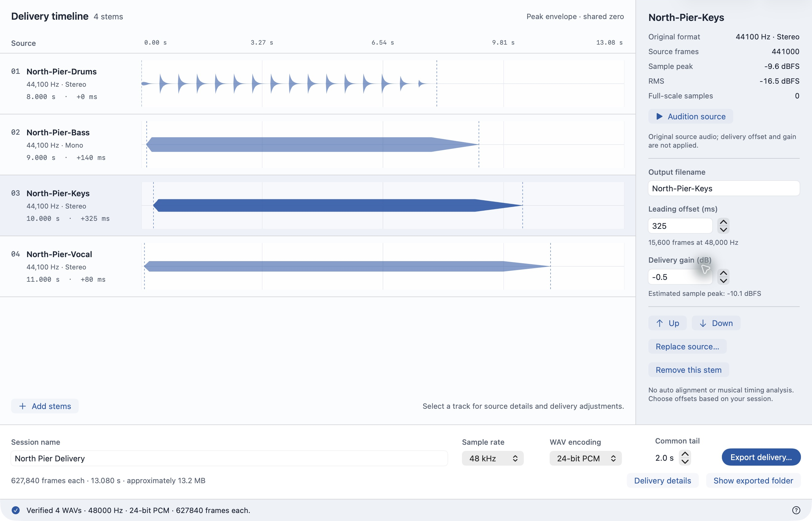Open the help question mark icon

pyautogui.click(x=796, y=510)
